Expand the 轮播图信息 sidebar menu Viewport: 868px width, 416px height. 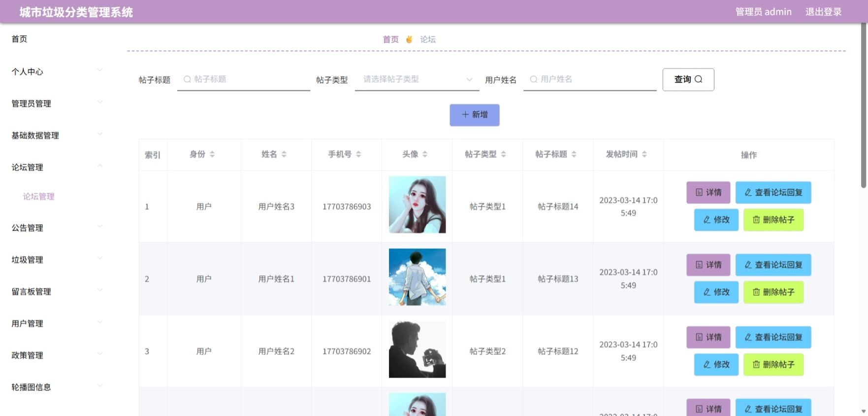tap(57, 387)
